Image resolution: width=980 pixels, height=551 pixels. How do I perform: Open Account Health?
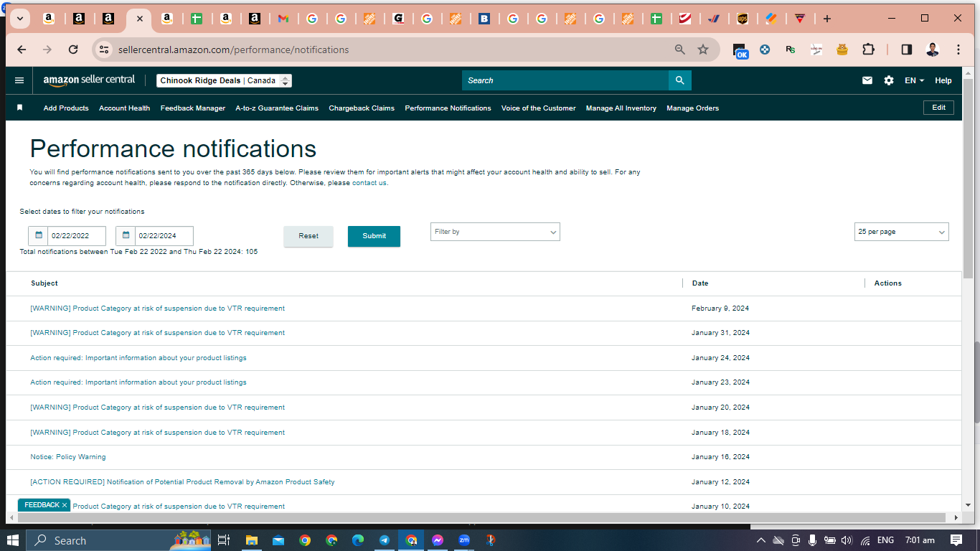(x=125, y=108)
